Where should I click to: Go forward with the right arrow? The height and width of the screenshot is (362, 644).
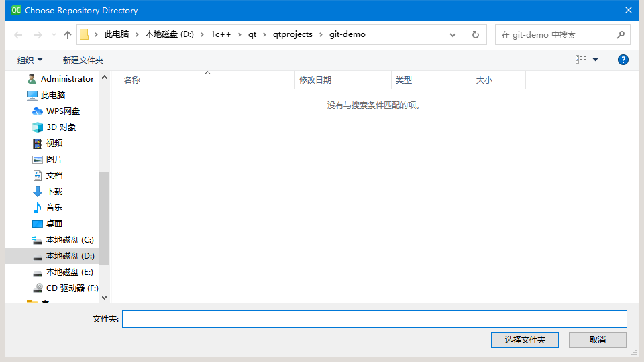(x=38, y=35)
